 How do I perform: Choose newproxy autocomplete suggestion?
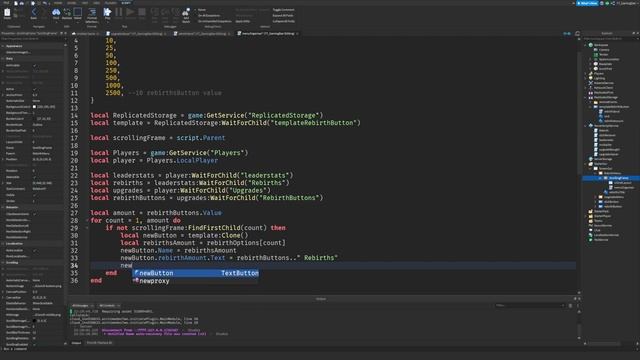196,281
